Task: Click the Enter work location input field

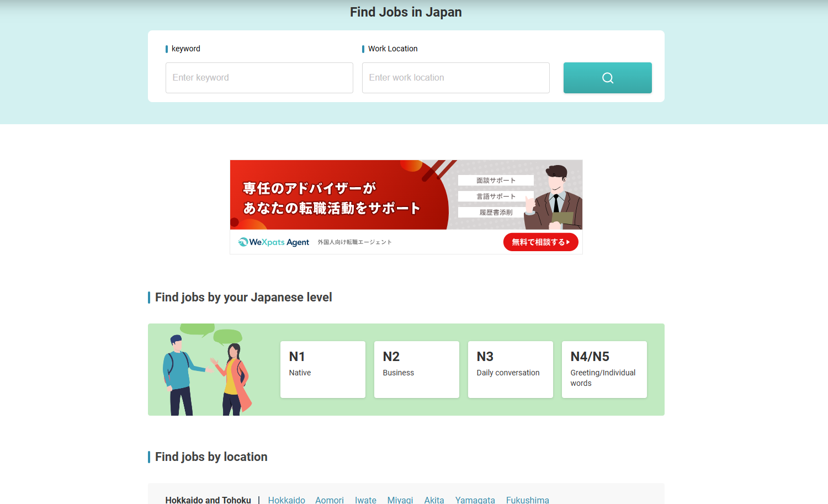Action: 455,77
